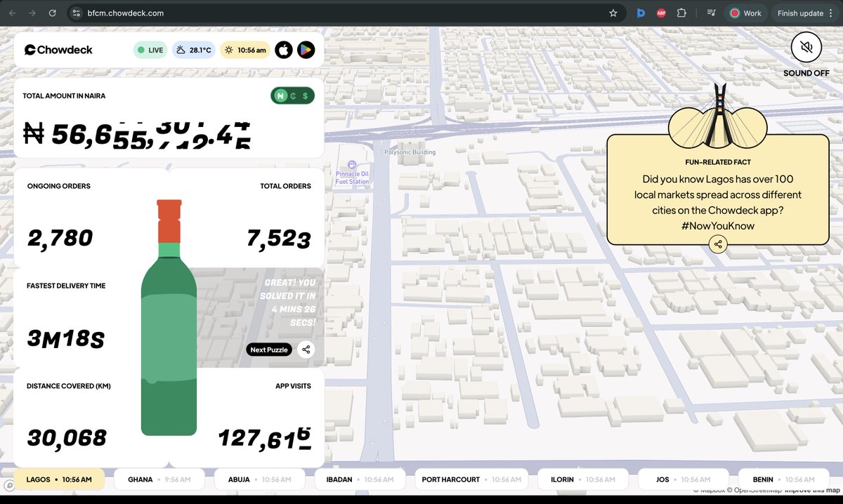The height and width of the screenshot is (504, 843).
Task: Toggle the Sound Off speaker button
Action: click(806, 48)
